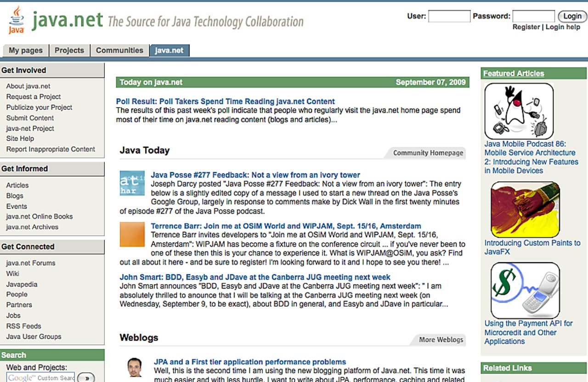The height and width of the screenshot is (382, 588).
Task: Click the Google Custom Search field
Action: [x=41, y=378]
